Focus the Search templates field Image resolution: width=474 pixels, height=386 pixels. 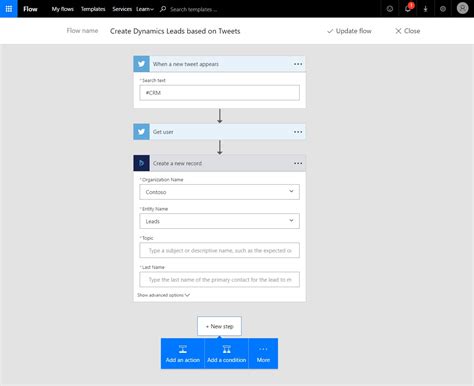click(193, 9)
